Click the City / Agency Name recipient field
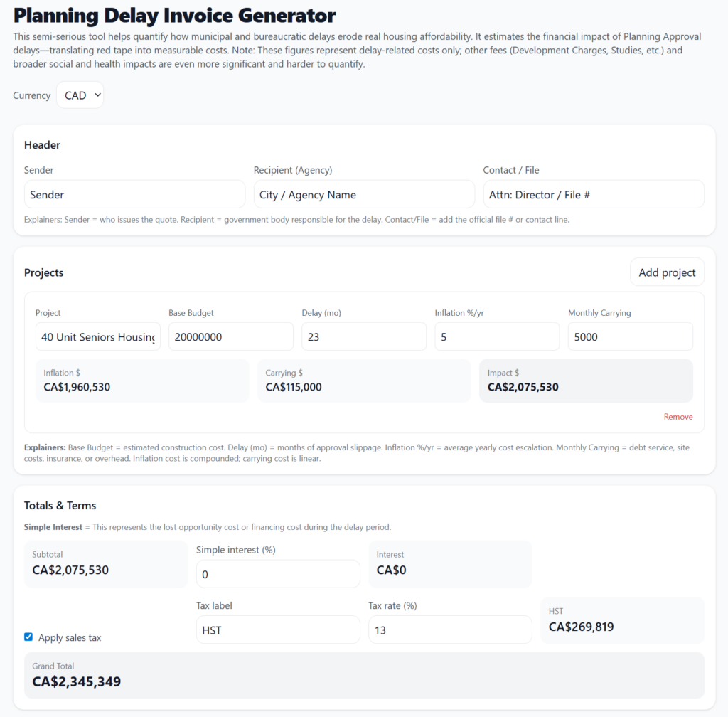The width and height of the screenshot is (728, 717). 364,193
